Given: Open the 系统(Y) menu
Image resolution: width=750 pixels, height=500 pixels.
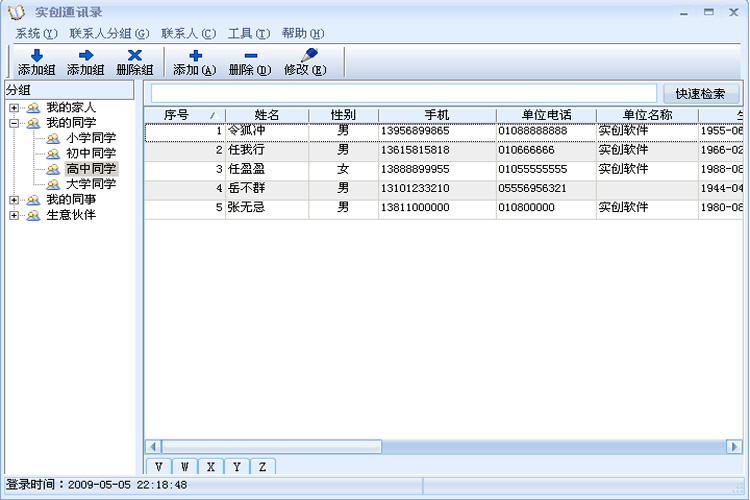Looking at the screenshot, I should click(36, 33).
